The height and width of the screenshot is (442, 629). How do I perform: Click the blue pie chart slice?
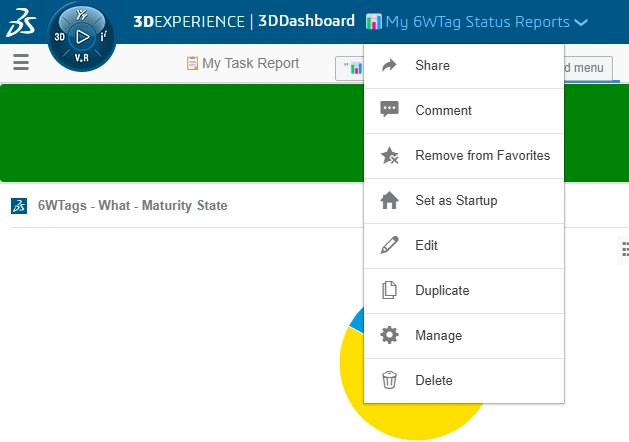[x=358, y=322]
